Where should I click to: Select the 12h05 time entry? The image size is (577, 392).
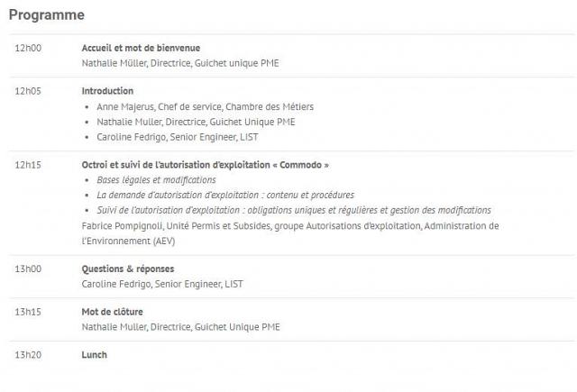tap(28, 91)
